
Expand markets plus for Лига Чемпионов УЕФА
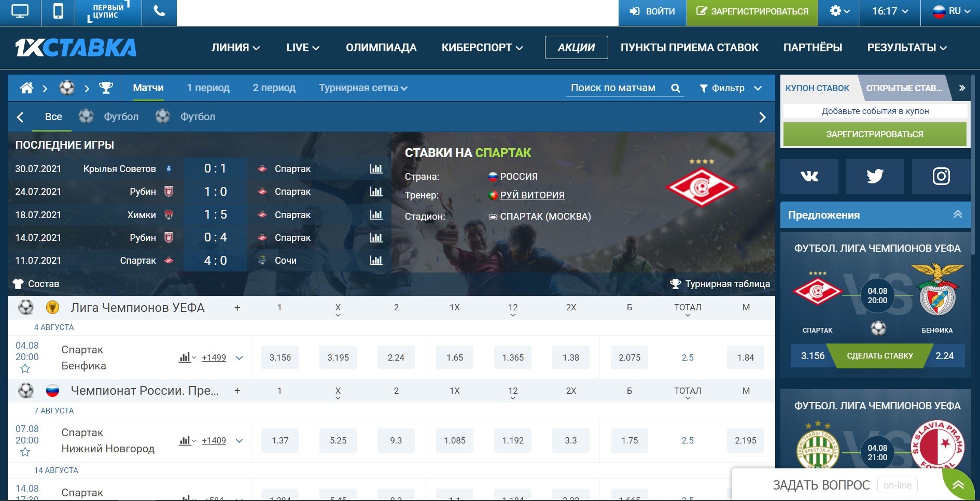pos(237,308)
